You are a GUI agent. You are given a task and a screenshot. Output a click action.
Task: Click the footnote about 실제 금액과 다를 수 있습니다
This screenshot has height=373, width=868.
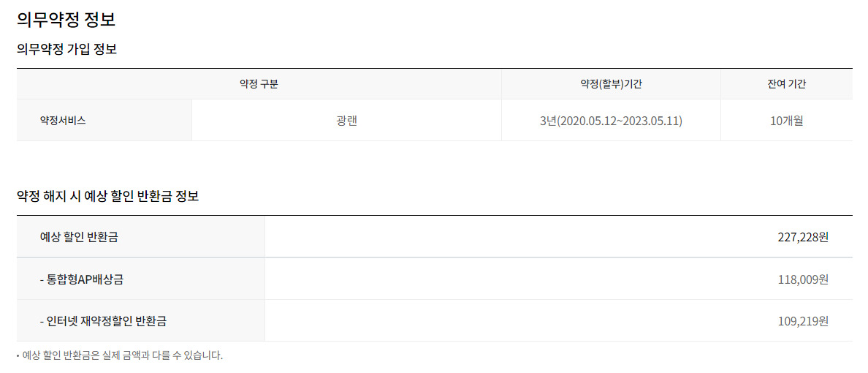(123, 356)
